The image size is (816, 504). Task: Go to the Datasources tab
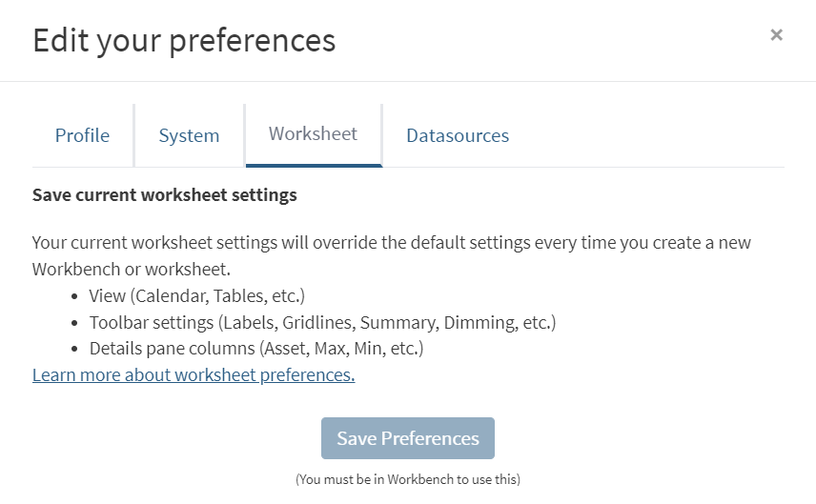pos(458,135)
